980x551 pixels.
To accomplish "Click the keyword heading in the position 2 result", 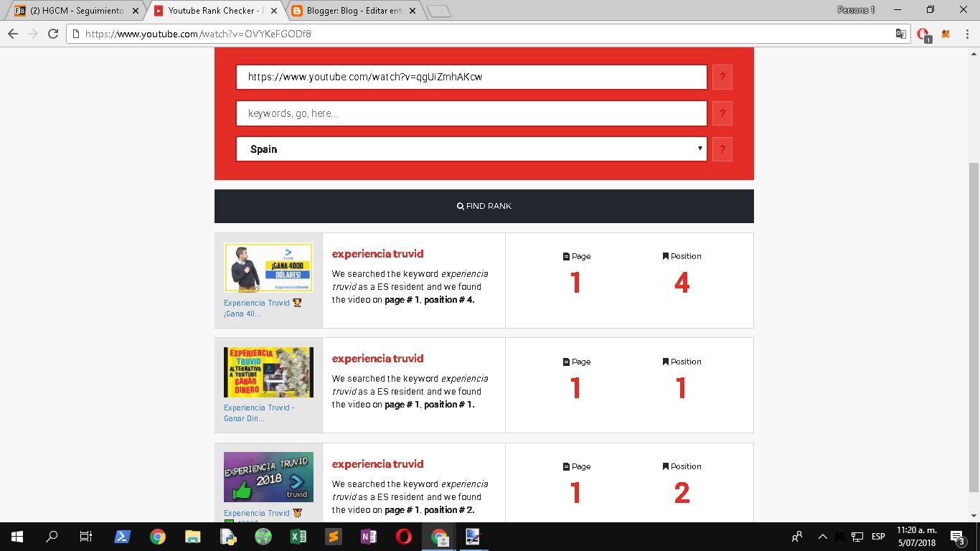I will coord(377,464).
